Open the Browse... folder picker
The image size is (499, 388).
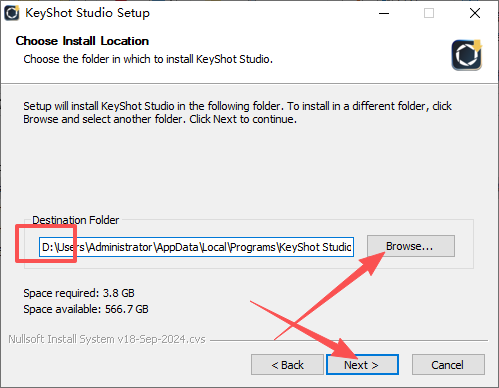pos(411,246)
